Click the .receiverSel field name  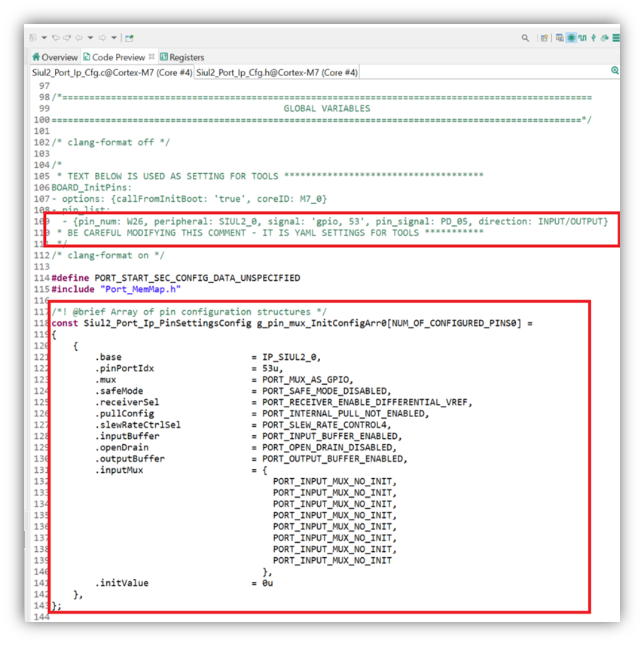[127, 402]
